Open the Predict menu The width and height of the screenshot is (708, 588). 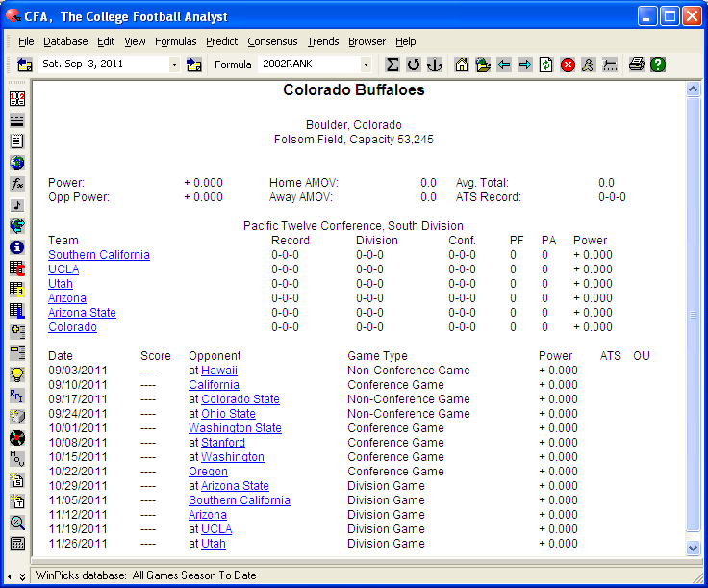(221, 41)
